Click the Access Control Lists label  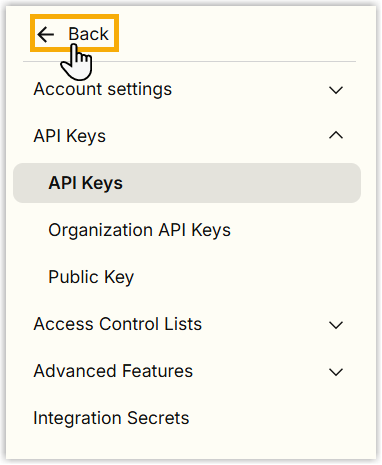pos(118,324)
